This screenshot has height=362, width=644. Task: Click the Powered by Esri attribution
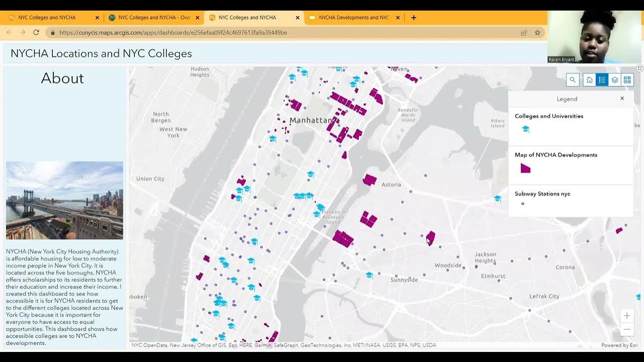pos(619,345)
